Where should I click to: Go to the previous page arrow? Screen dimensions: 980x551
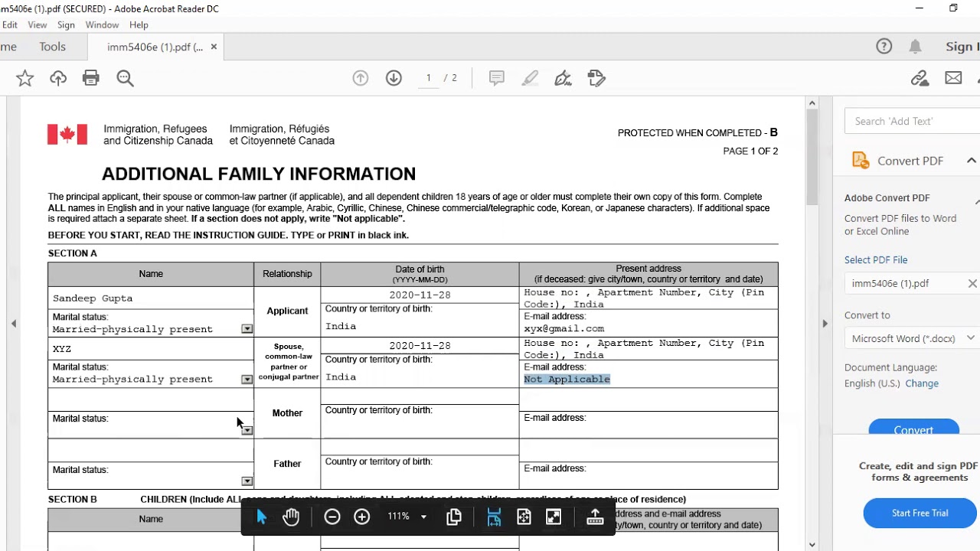pos(361,78)
